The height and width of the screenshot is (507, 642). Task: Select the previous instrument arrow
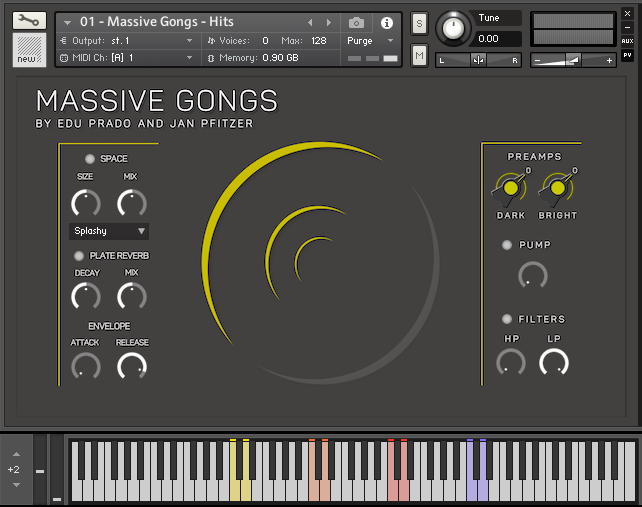coord(310,22)
